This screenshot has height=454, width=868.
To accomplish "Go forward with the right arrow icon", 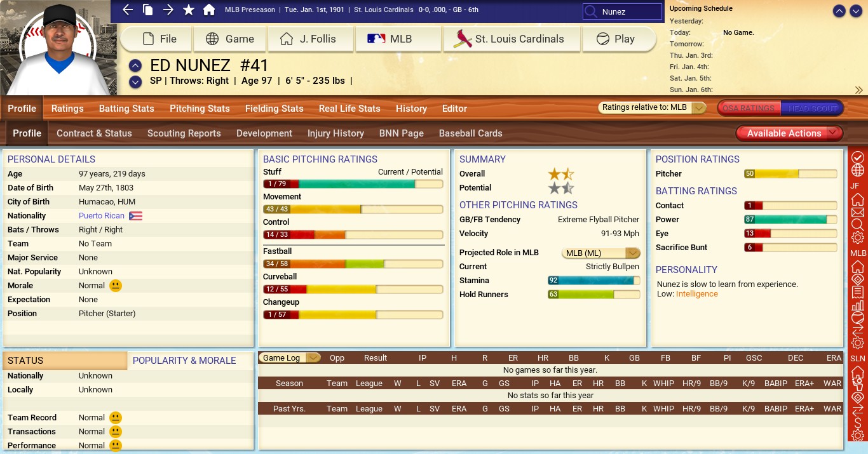I will [x=168, y=10].
